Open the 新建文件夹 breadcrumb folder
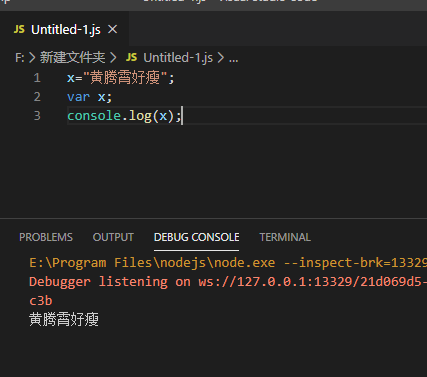427x377 pixels. tap(73, 58)
